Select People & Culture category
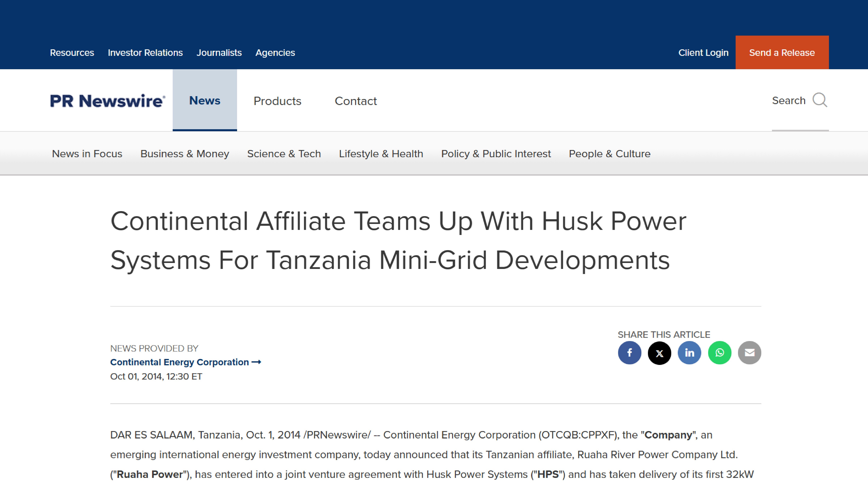 pyautogui.click(x=610, y=154)
